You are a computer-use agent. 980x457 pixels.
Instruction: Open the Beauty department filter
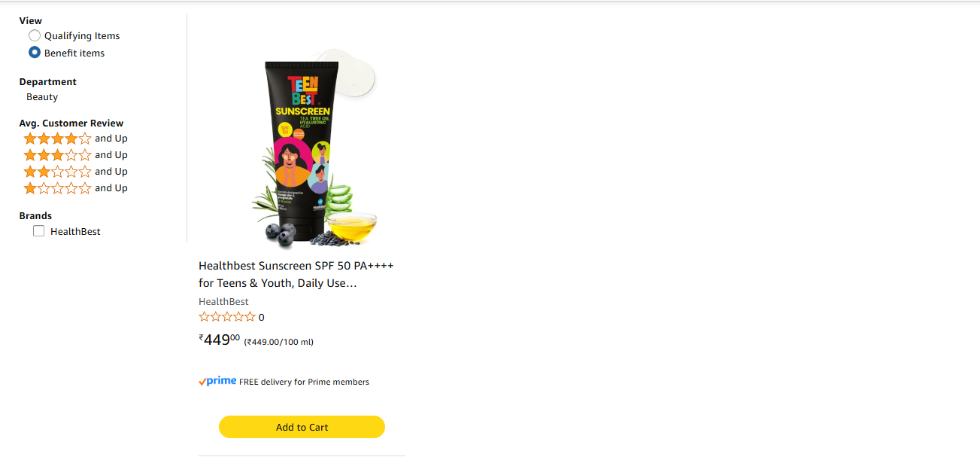tap(42, 97)
